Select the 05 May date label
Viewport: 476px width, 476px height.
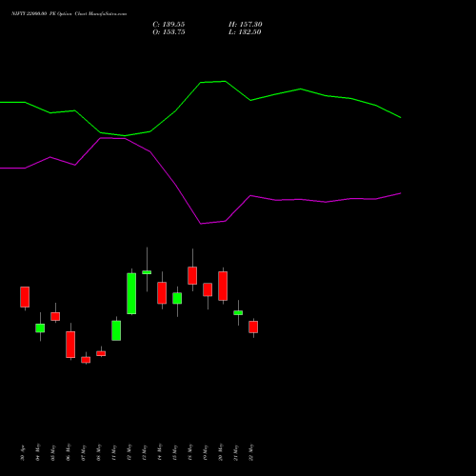[53, 452]
